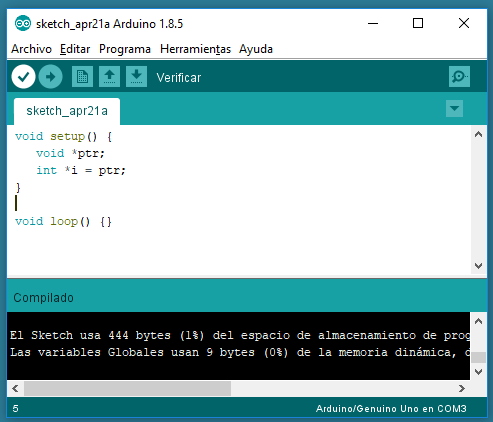Click the console horizontal scrollbar thumb
493x422 pixels.
(x=127, y=388)
